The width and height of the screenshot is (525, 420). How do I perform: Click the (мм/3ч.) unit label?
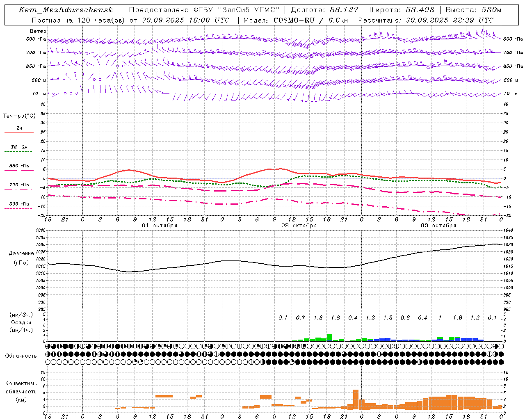pos(21,315)
